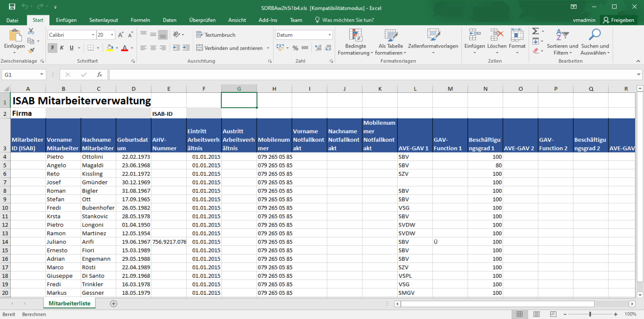This screenshot has height=319, width=644.
Task: Select the Mitarbeiterliste sheet tab
Action: coord(69,304)
